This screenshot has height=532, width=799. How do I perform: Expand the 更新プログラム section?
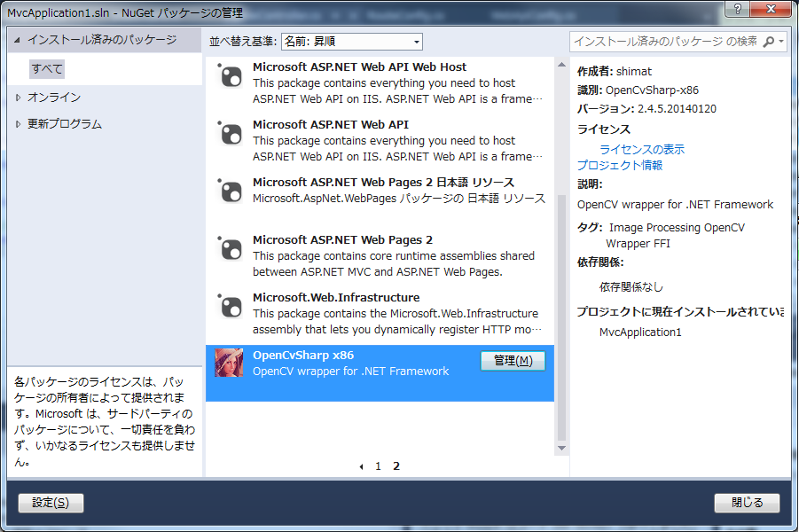(19, 124)
